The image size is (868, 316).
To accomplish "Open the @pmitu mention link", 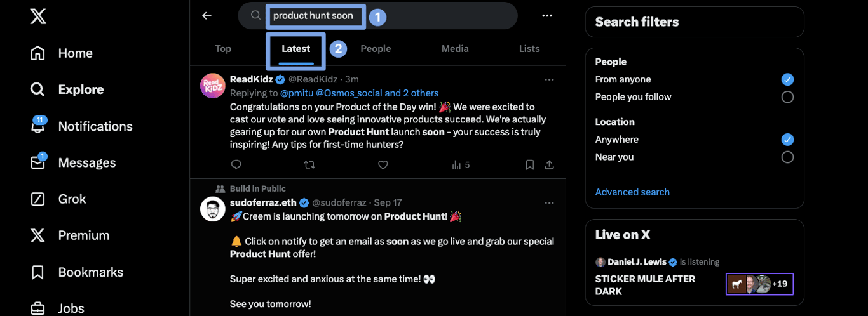I will pyautogui.click(x=297, y=93).
